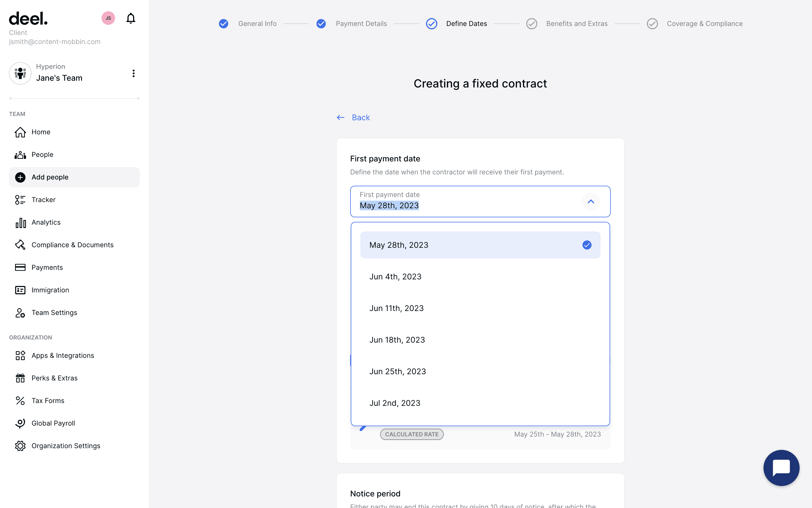Open the chat support bubble
812x508 pixels.
781,468
